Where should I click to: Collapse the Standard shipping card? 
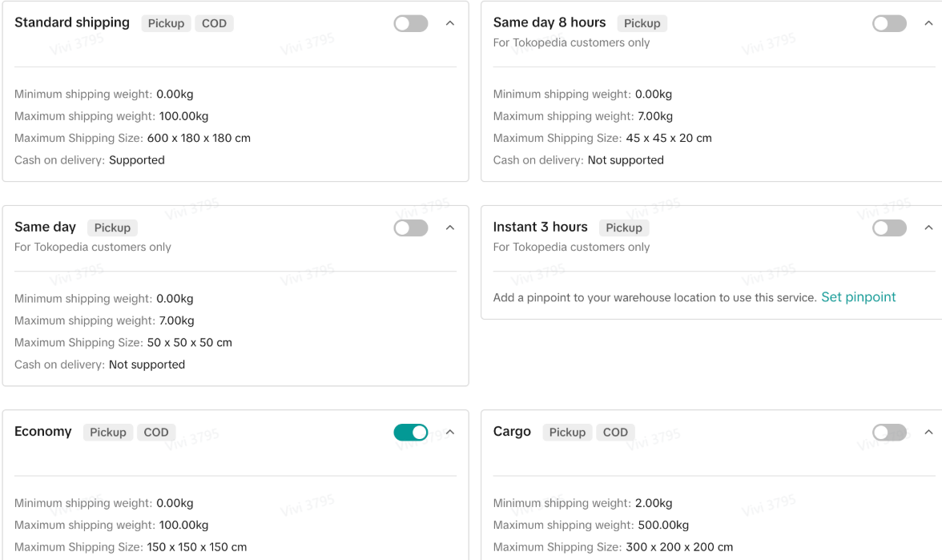tap(450, 24)
